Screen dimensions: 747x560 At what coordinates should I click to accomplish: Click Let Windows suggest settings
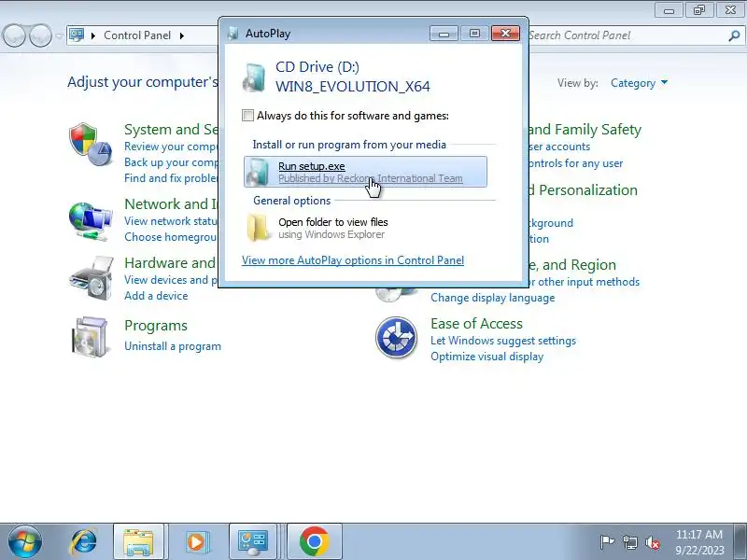coord(503,341)
